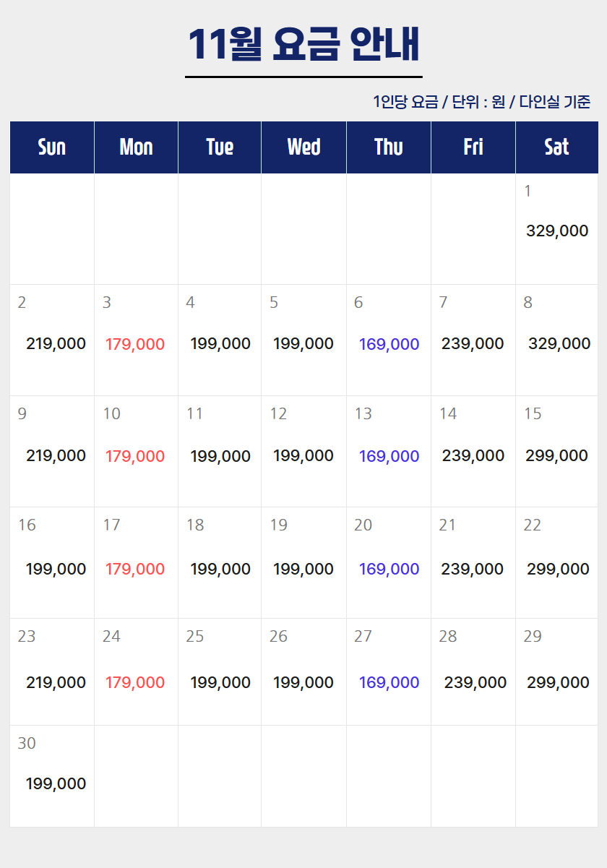Click the date number 12
Screen dimensions: 607x868
point(278,414)
